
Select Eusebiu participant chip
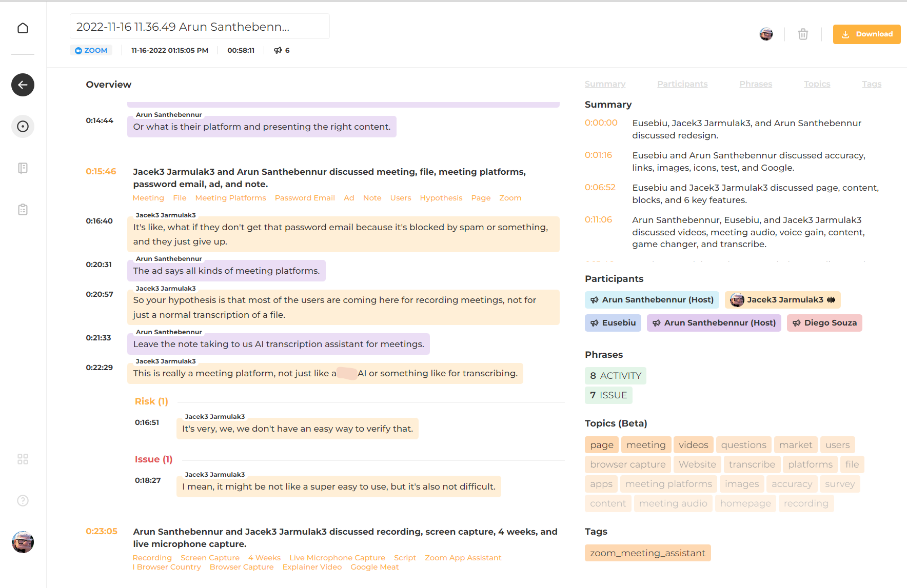[x=613, y=322]
